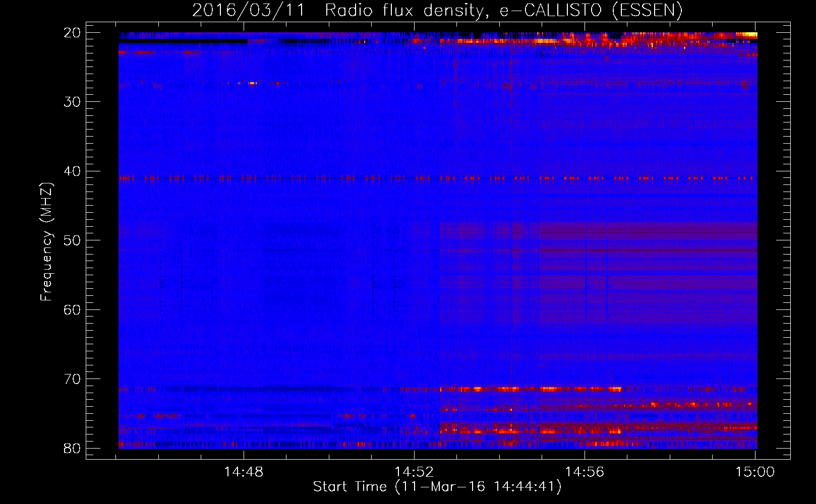The height and width of the screenshot is (504, 816).
Task: Click the 15:00 time tick label
Action: click(755, 472)
